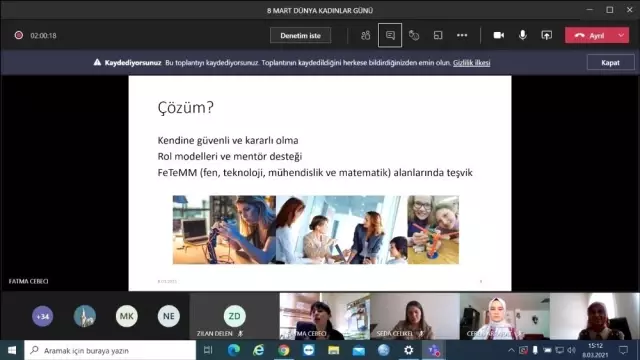Select the SEDA video thumbnail

(415, 316)
